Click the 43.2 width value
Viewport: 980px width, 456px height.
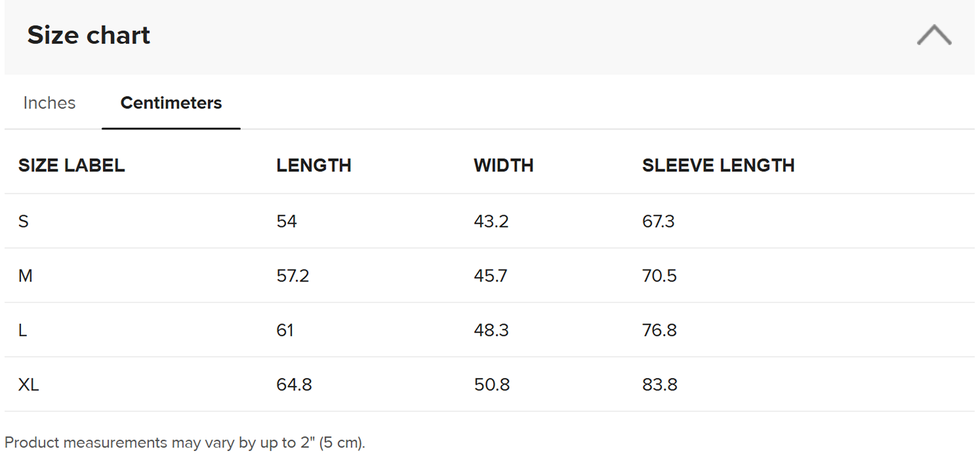(491, 222)
